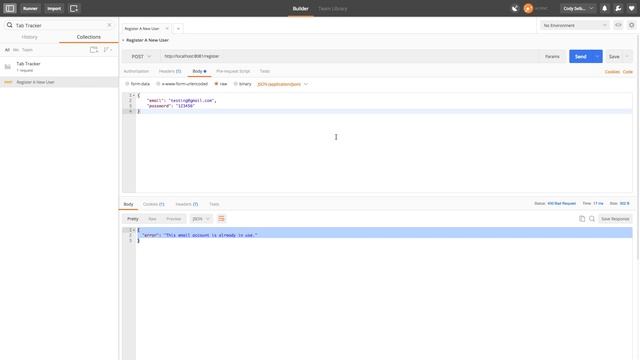Image resolution: width=640 pixels, height=360 pixels.
Task: Click the Params button
Action: pyautogui.click(x=552, y=56)
